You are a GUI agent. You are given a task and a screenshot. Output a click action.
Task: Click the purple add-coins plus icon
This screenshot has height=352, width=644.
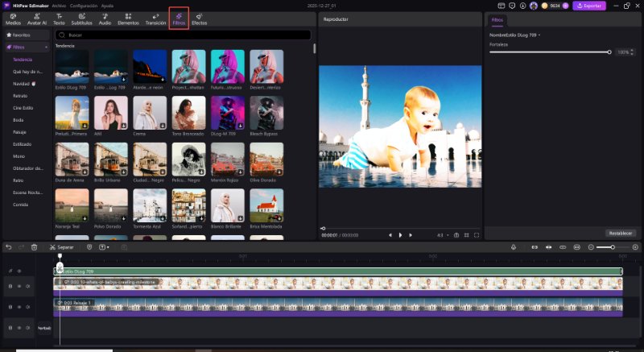tap(565, 6)
